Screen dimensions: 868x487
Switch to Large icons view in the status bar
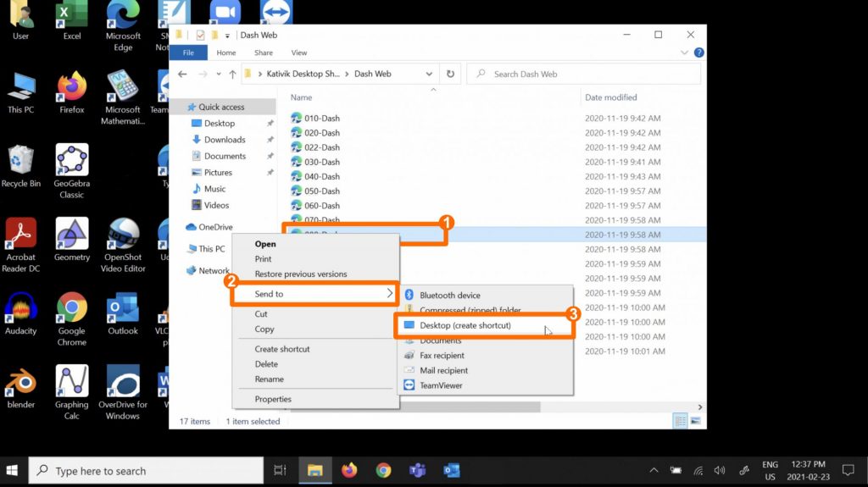click(695, 421)
